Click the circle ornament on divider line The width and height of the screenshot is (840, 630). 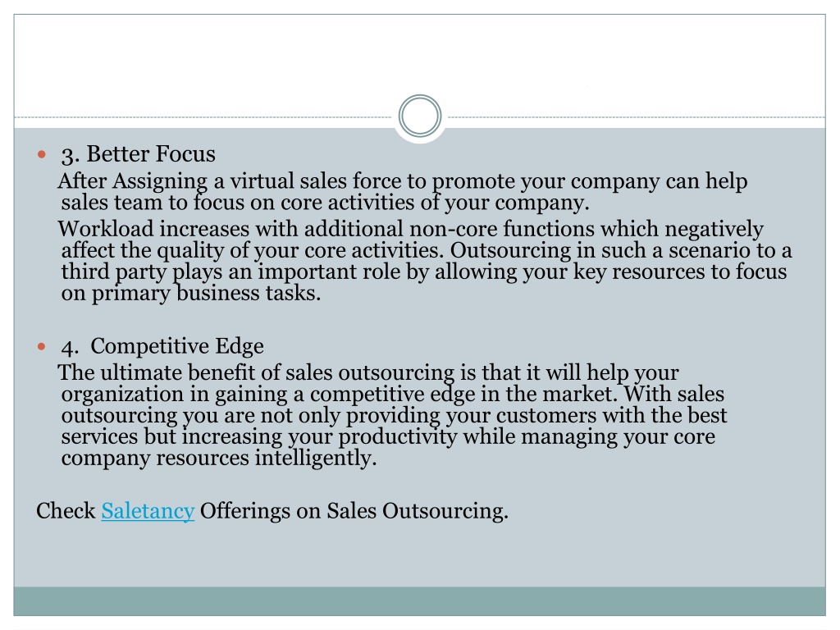point(420,116)
